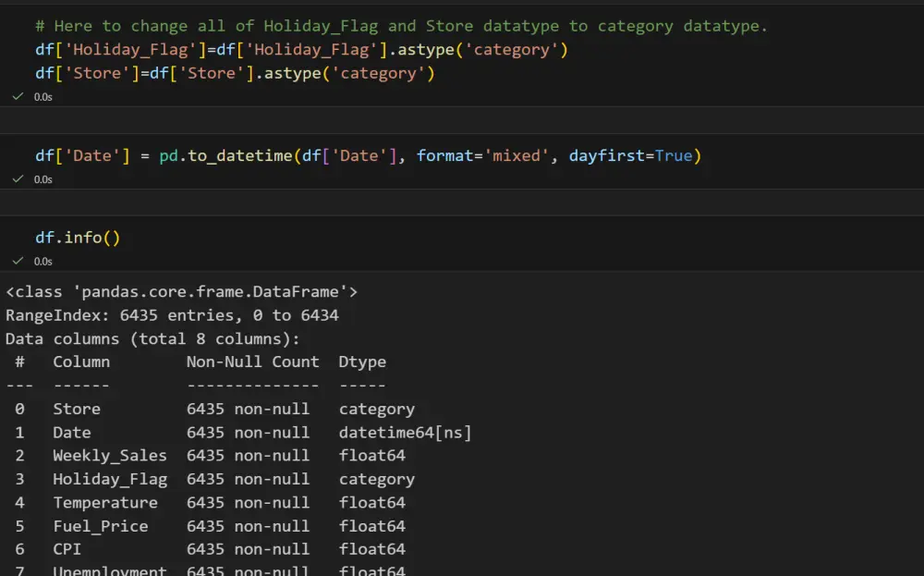924x576 pixels.
Task: Click the Dtype column header in the output
Action: click(x=362, y=362)
